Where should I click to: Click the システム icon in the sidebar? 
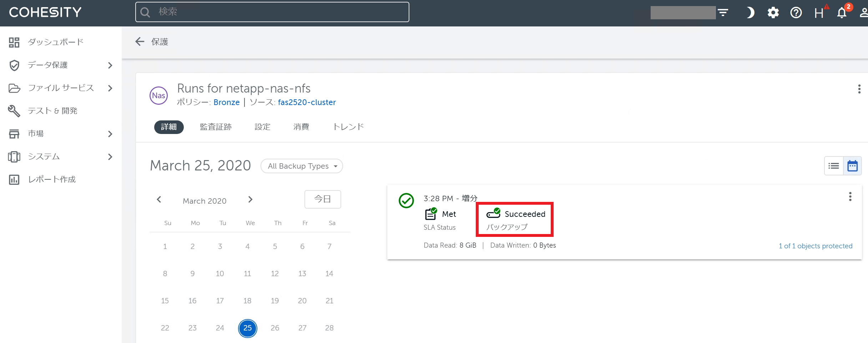coord(14,157)
